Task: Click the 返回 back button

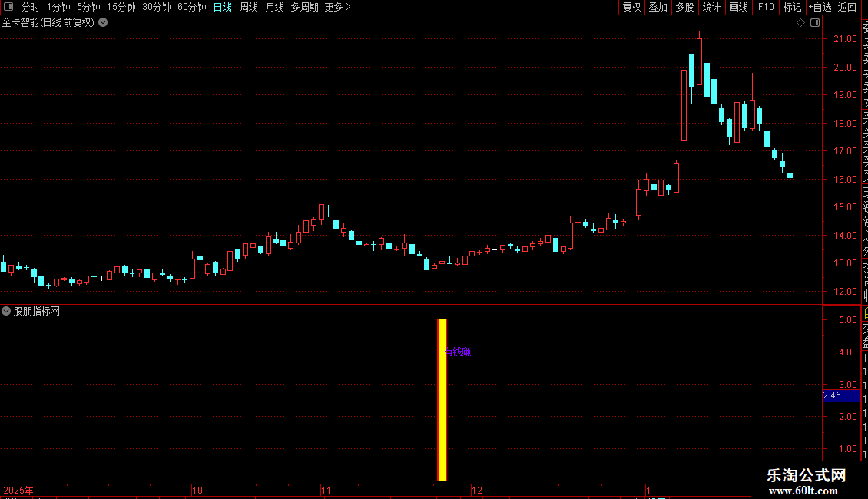Action: 847,7
